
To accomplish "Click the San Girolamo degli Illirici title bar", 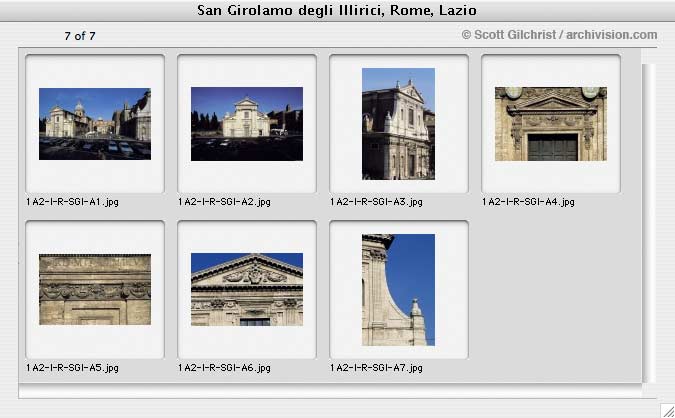I will click(x=338, y=10).
